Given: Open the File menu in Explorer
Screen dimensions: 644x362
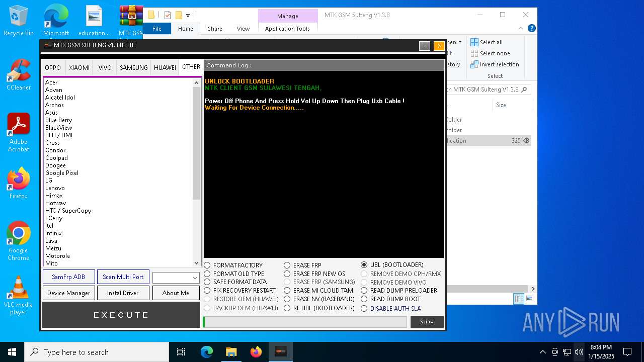Looking at the screenshot, I should tap(157, 29).
